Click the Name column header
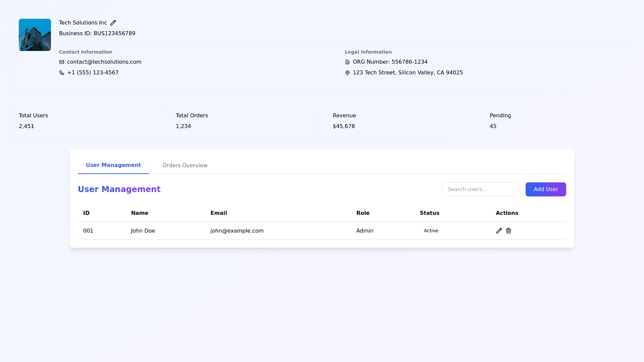Image resolution: width=644 pixels, height=362 pixels. (140, 213)
